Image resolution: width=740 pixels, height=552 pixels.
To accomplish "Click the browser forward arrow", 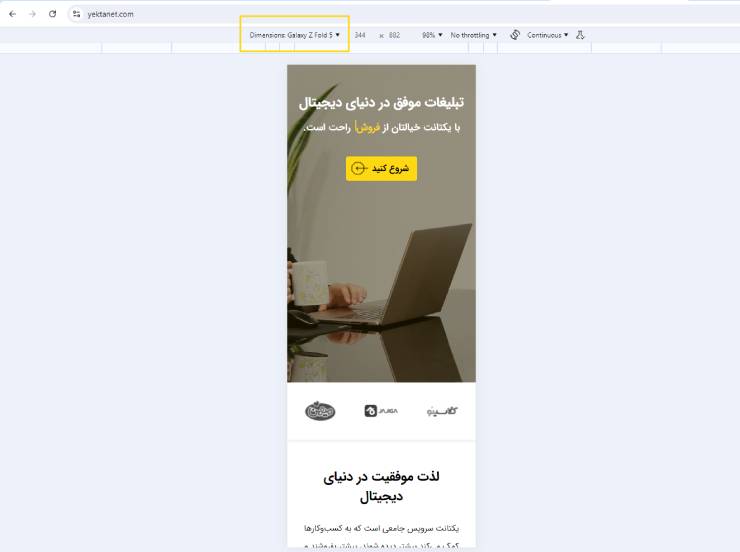I will pos(32,14).
